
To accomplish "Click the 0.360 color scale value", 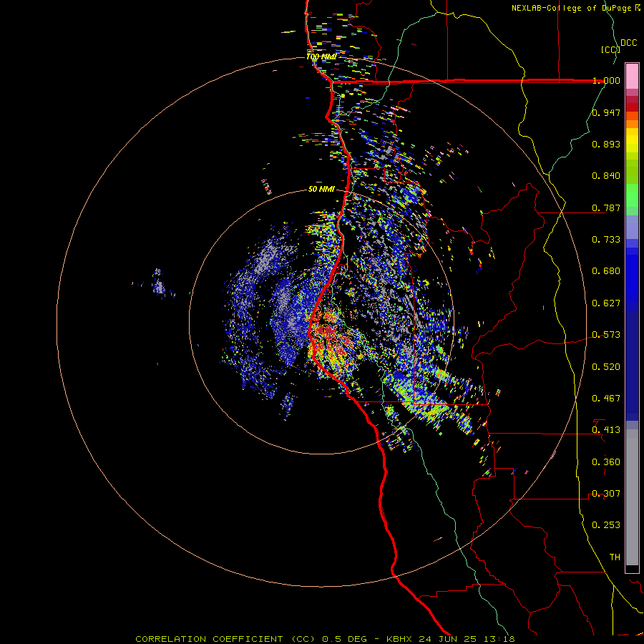I will click(x=606, y=462).
